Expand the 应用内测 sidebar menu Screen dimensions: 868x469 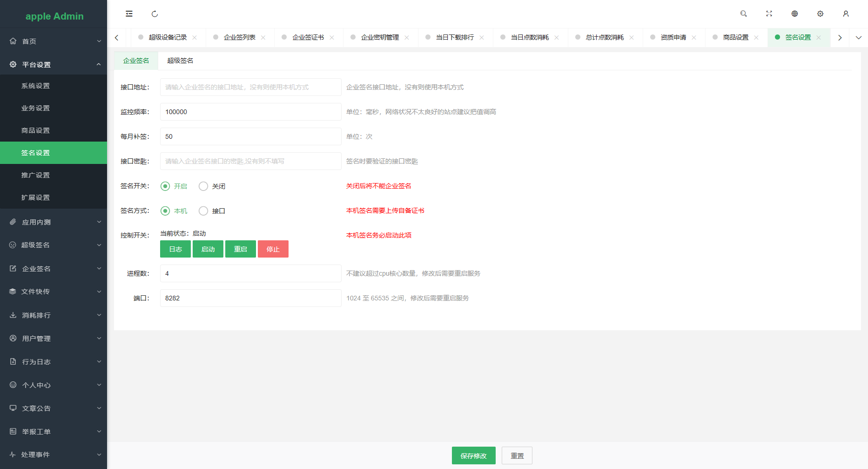(54, 222)
